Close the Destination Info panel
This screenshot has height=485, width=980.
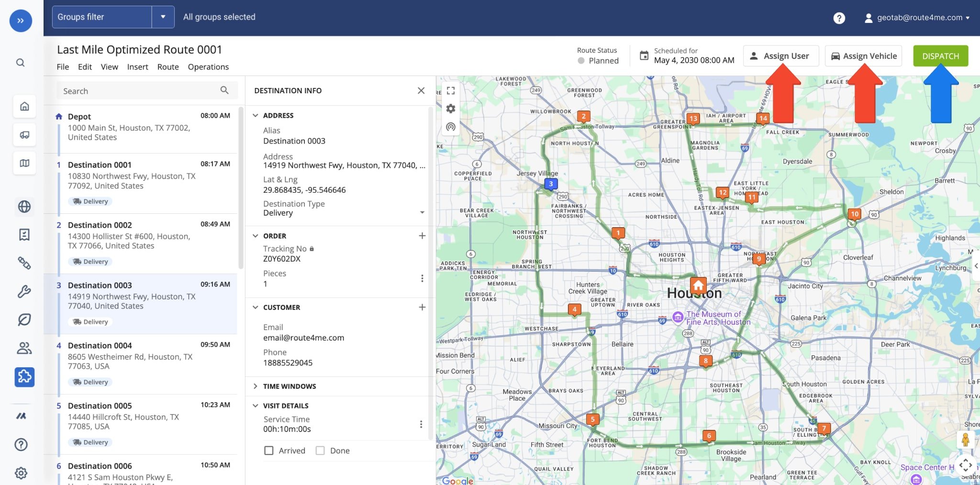point(421,90)
